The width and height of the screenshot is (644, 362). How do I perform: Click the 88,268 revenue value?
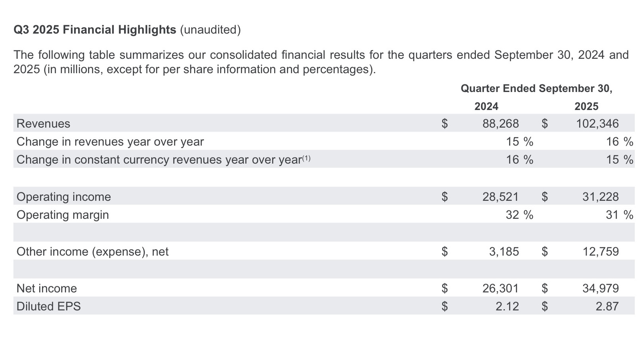coord(500,124)
